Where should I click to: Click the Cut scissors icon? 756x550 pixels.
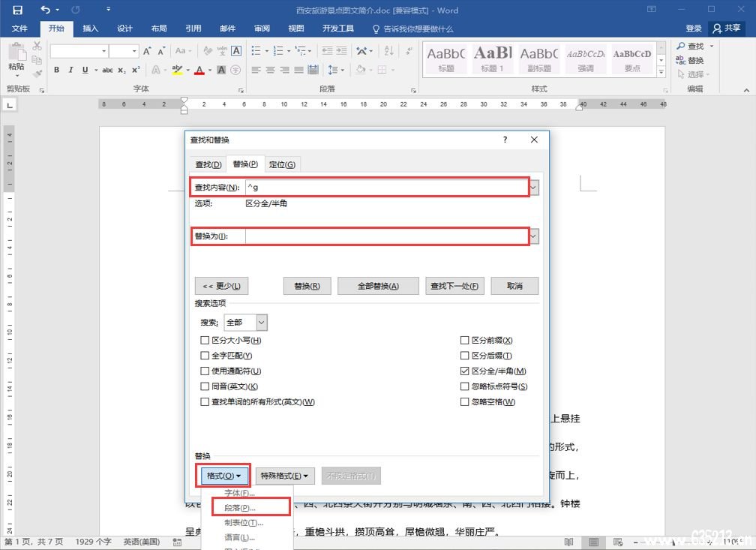click(x=37, y=47)
